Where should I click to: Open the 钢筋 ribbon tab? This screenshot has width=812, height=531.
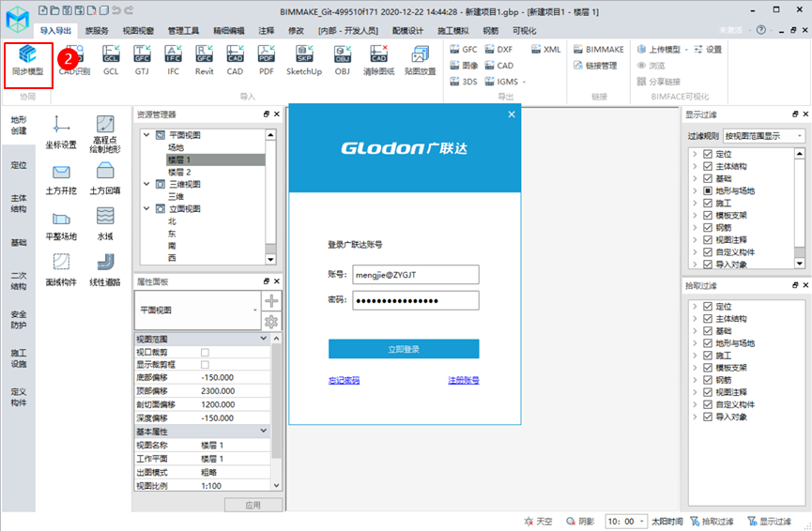pos(490,31)
